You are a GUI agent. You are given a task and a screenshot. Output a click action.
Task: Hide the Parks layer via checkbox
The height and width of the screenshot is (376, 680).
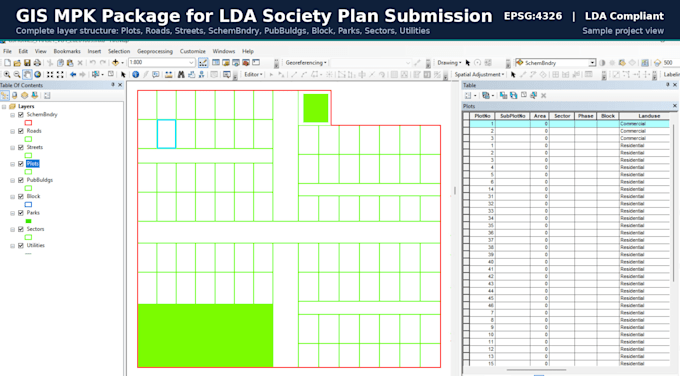[x=21, y=213]
